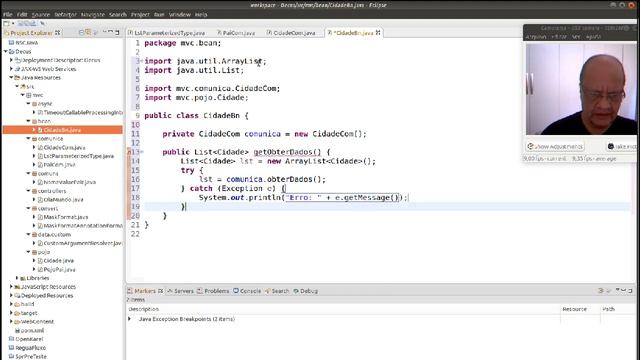640x360 pixels.
Task: Collapse the bean package
Action: 29,121
